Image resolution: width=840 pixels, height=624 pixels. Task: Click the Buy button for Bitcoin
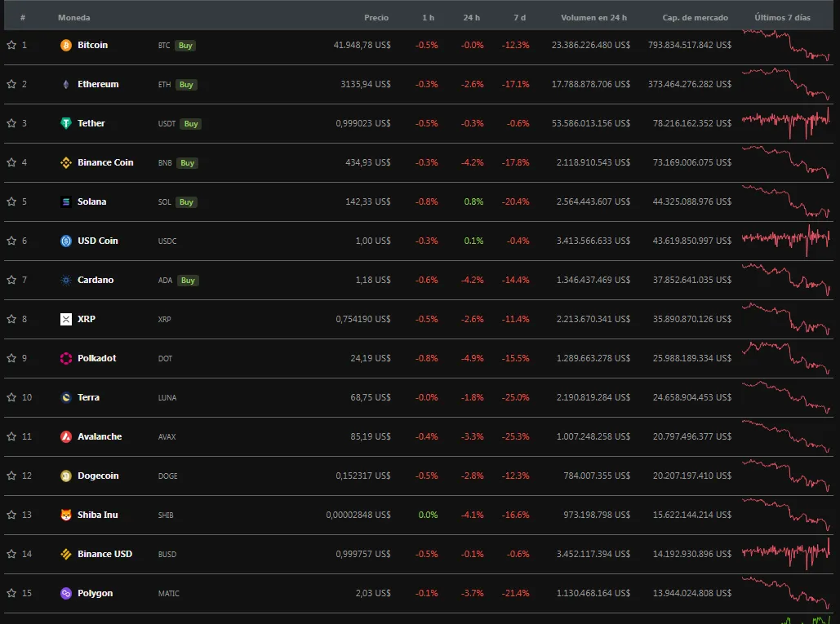[185, 46]
